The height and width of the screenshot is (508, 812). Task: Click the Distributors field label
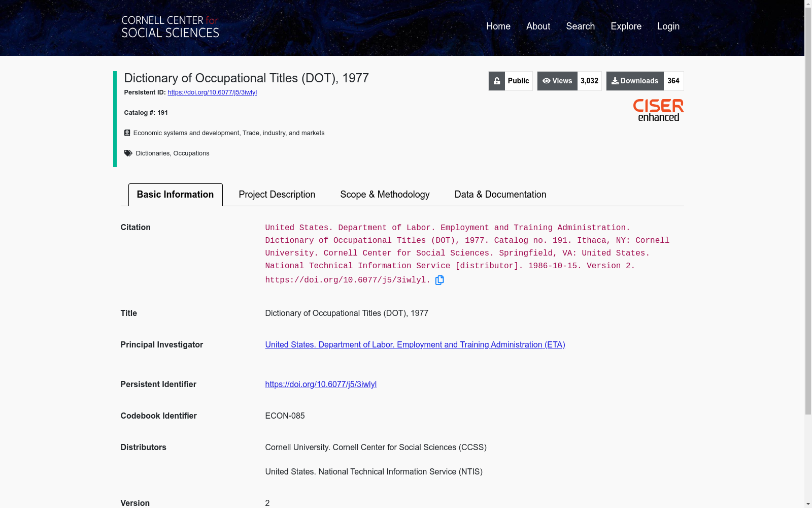[x=144, y=447]
